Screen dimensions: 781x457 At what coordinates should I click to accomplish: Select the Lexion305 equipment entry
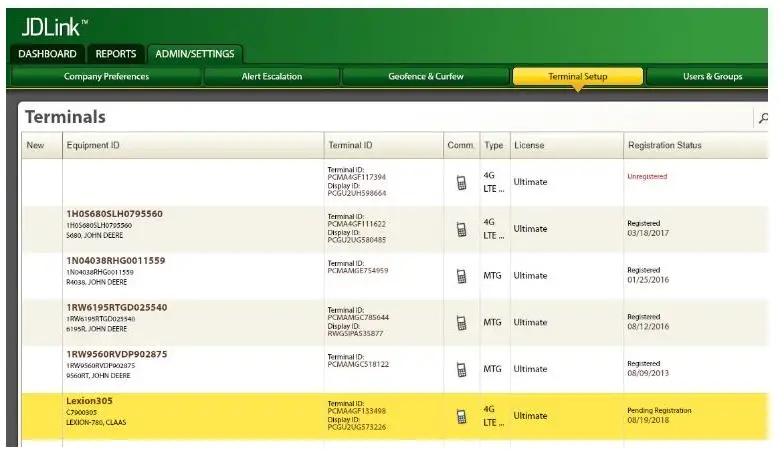coord(90,401)
